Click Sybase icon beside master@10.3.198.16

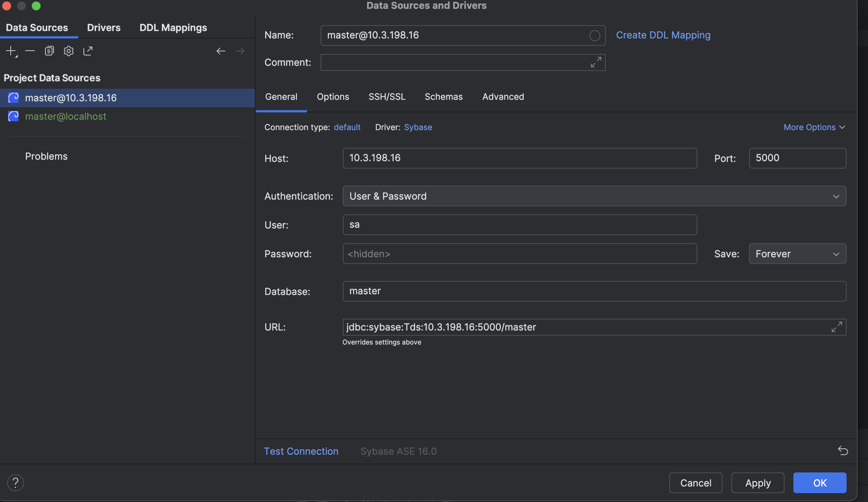pos(13,98)
